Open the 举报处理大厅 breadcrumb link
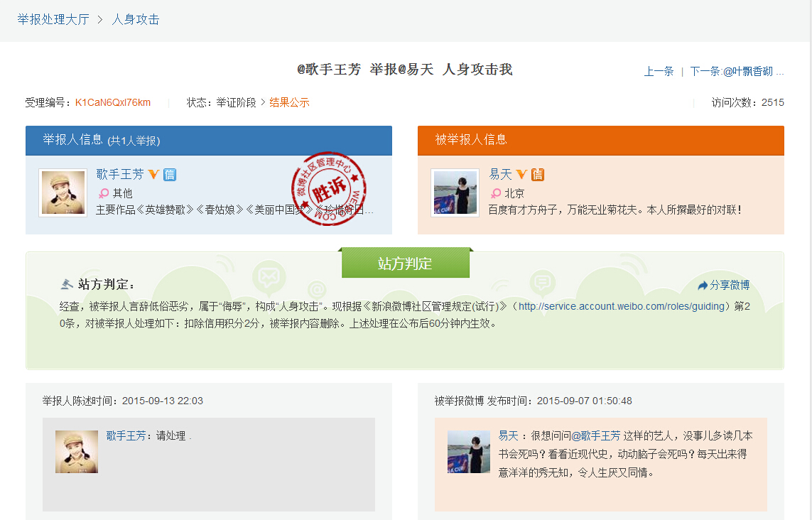Image resolution: width=812 pixels, height=520 pixels. (x=53, y=19)
